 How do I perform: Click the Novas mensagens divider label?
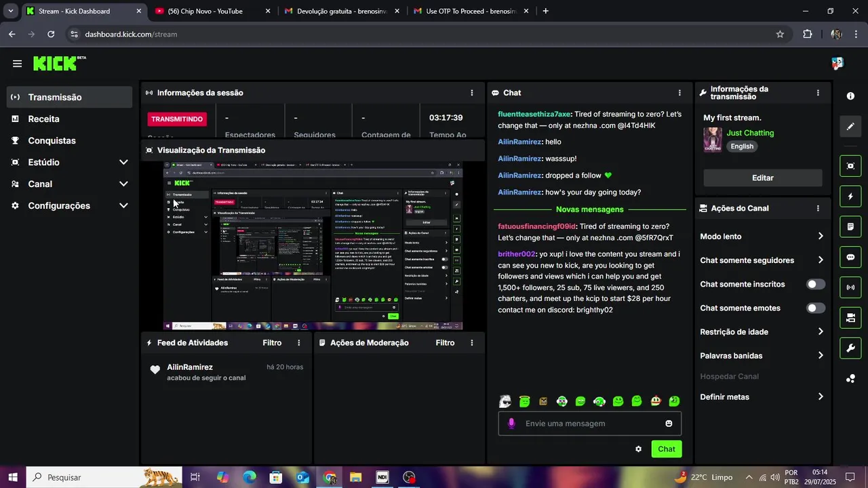(x=589, y=209)
